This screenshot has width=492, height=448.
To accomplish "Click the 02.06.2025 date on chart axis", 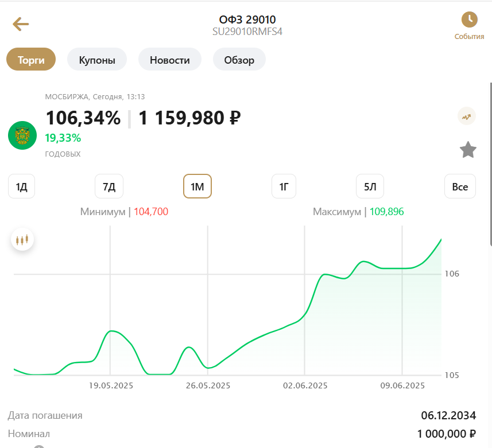I will [x=305, y=385].
